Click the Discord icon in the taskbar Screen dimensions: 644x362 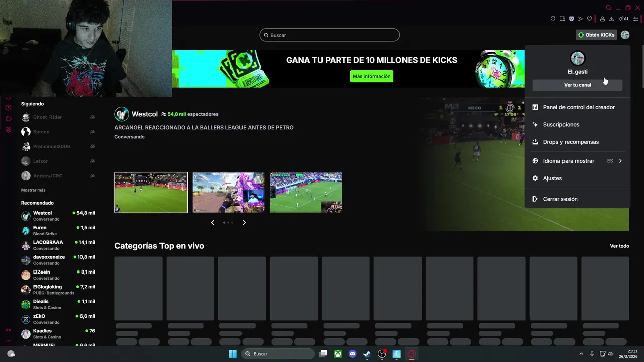point(352,354)
